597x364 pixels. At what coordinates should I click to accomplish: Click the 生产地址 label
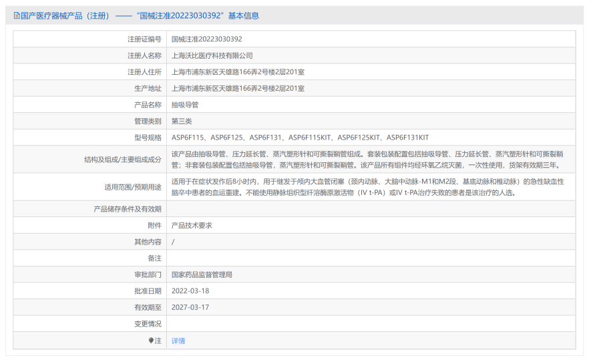tap(148, 88)
